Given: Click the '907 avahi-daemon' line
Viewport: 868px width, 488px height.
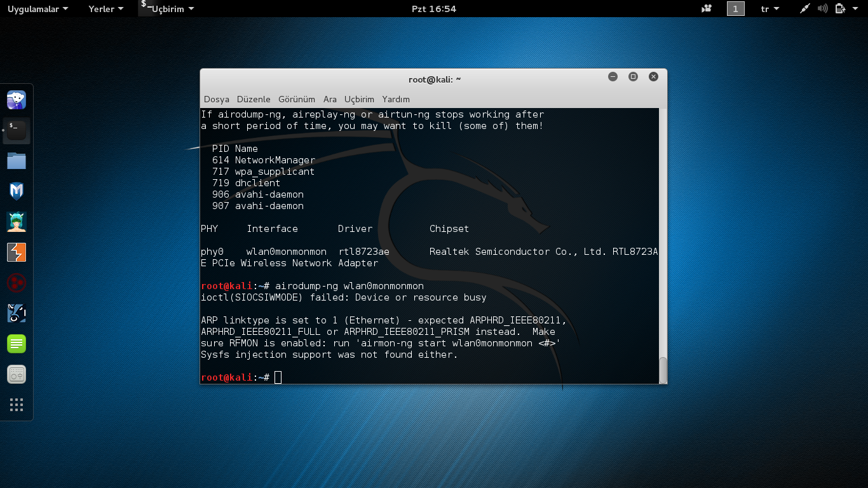Looking at the screenshot, I should point(258,206).
